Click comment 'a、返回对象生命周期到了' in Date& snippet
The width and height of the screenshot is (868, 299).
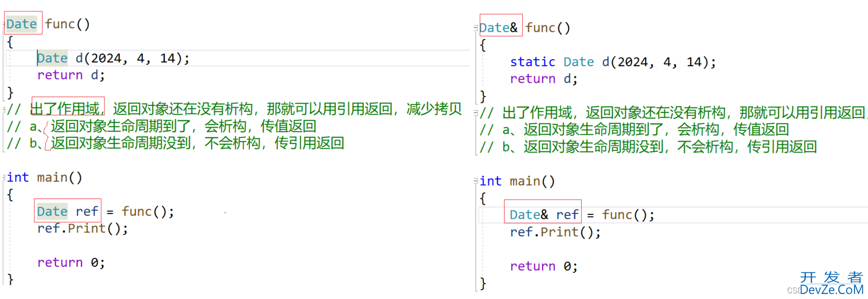pos(634,130)
